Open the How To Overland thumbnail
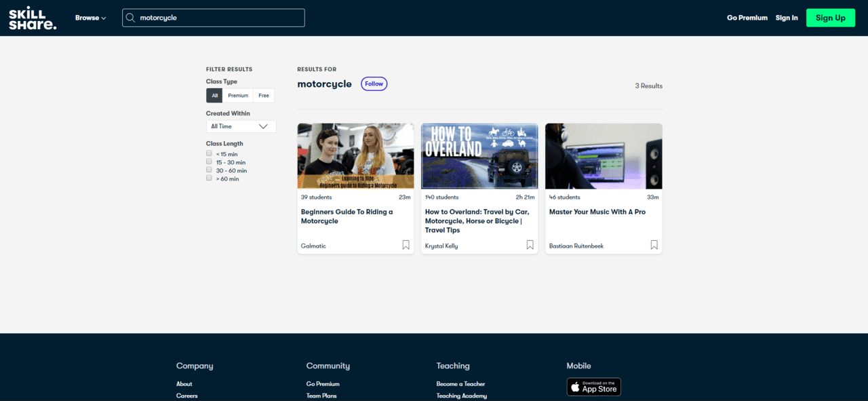 [479, 156]
